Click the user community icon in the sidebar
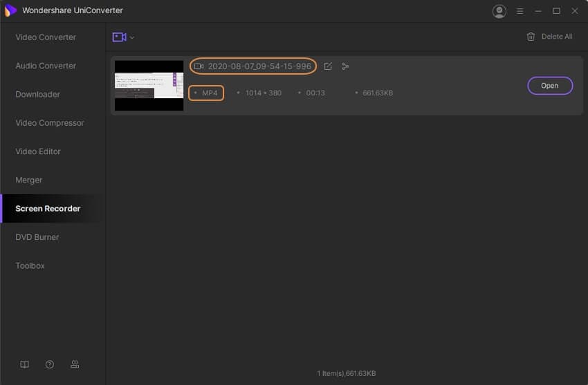Viewport: 588px width, 385px height. pyautogui.click(x=75, y=364)
